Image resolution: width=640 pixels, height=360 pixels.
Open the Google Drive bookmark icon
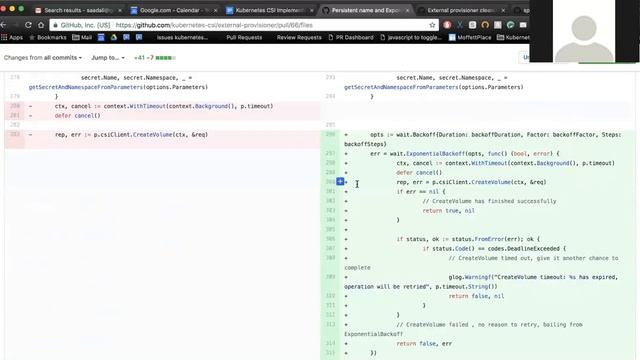114,37
